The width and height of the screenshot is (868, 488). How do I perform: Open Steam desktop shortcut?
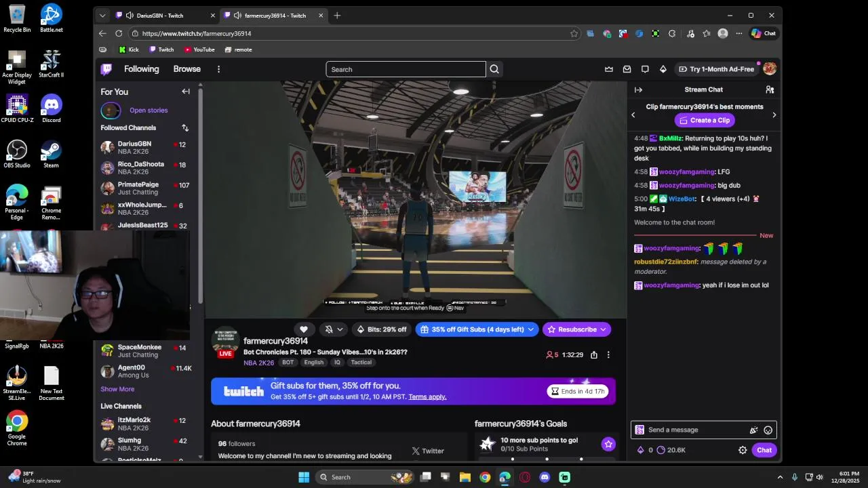tap(51, 155)
